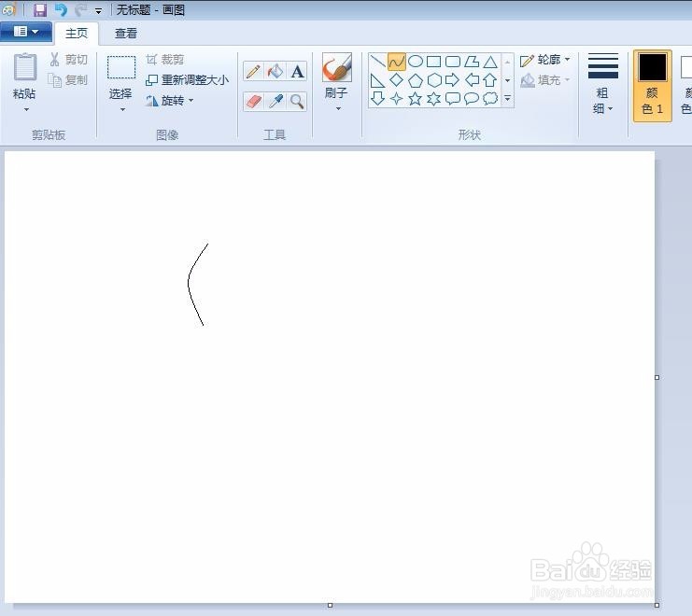Choose the Pentagon shape
Viewport: 692px width, 616px height.
tap(416, 80)
